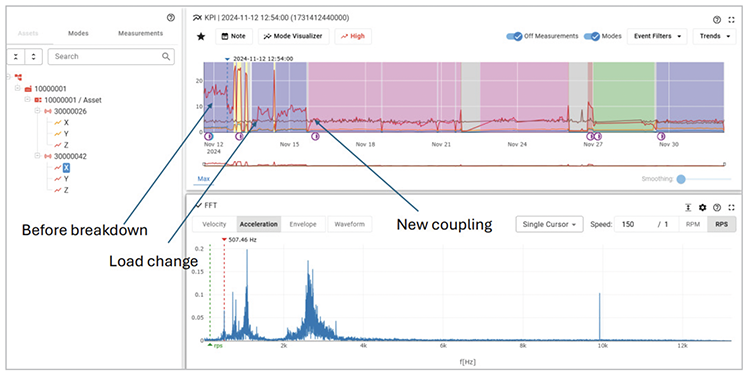Click the root hierarchy icon in tree

(x=18, y=77)
